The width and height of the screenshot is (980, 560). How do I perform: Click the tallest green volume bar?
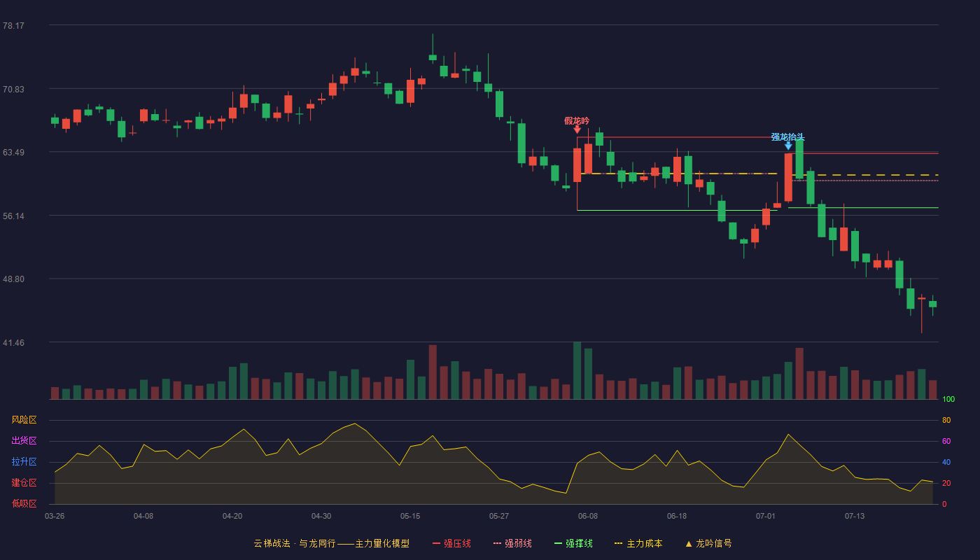coord(577,370)
